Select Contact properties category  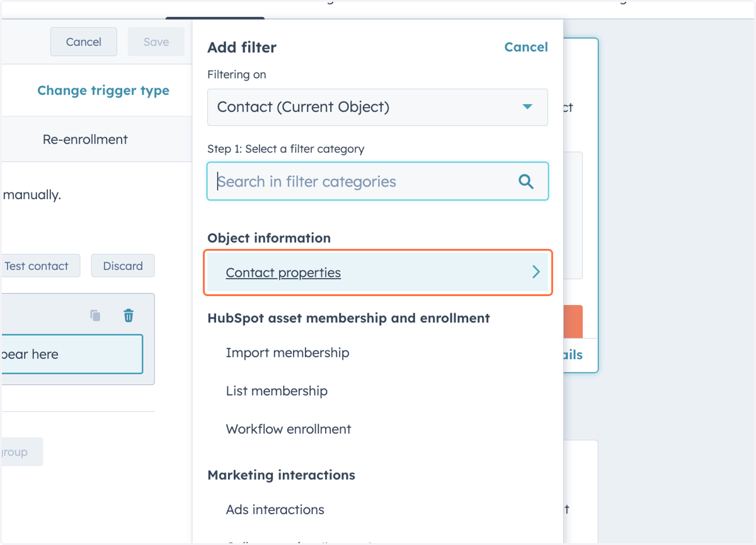coord(378,273)
